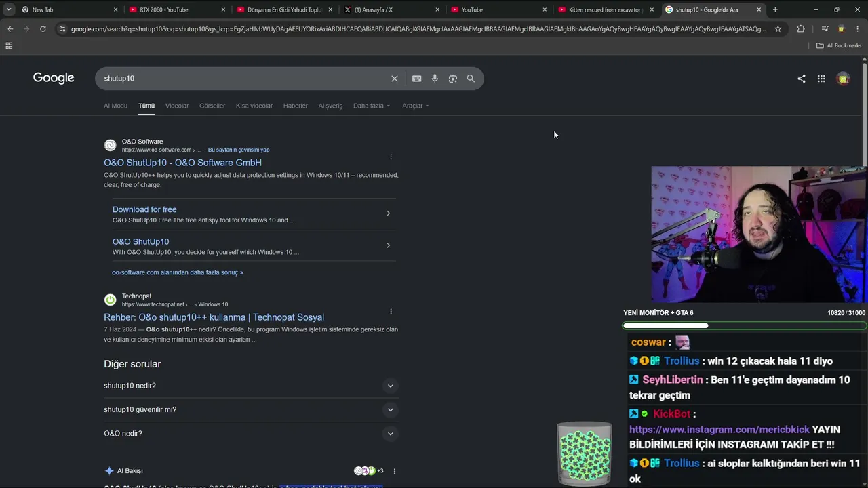The width and height of the screenshot is (868, 488).
Task: Select the Alışveriş search filter
Action: coord(330,106)
